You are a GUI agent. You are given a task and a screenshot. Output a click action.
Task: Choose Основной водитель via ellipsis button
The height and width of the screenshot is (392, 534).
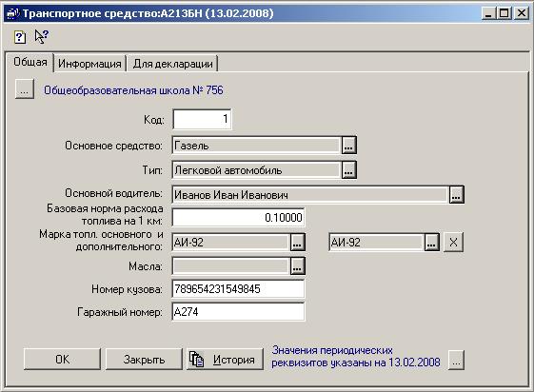[x=456, y=194]
